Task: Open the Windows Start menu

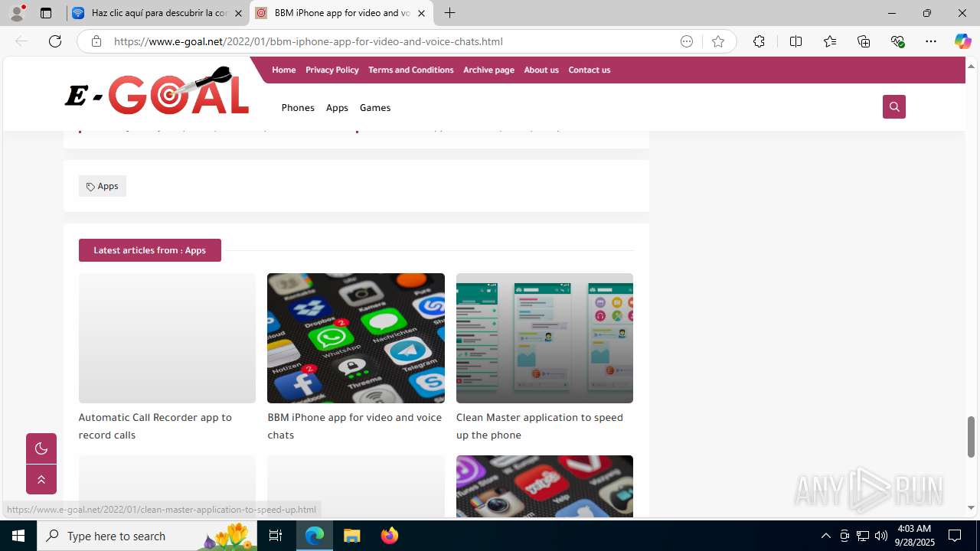Action: (x=18, y=536)
